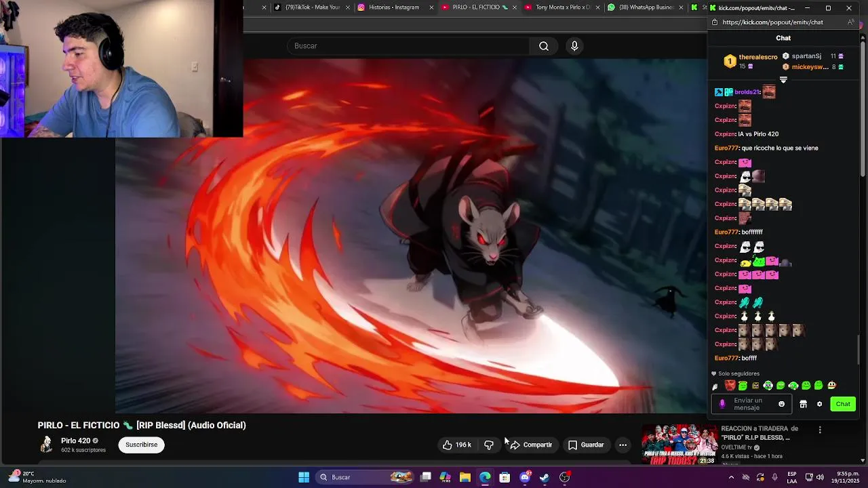Open OBS Studio from the taskbar
Viewport: 868px width, 488px height.
tap(565, 477)
